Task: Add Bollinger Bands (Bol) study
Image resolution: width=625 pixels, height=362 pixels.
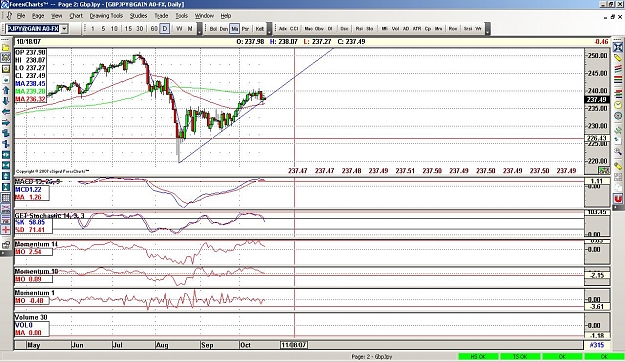Action: click(213, 29)
